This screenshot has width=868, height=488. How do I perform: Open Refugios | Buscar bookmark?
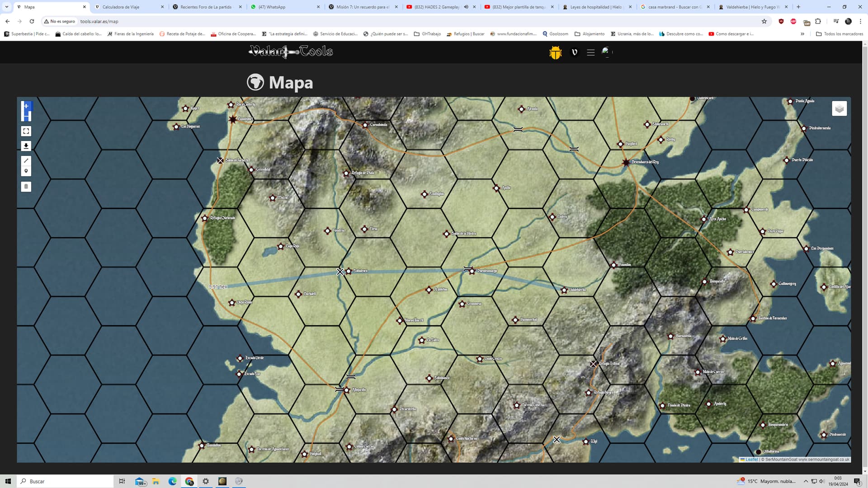(x=465, y=34)
